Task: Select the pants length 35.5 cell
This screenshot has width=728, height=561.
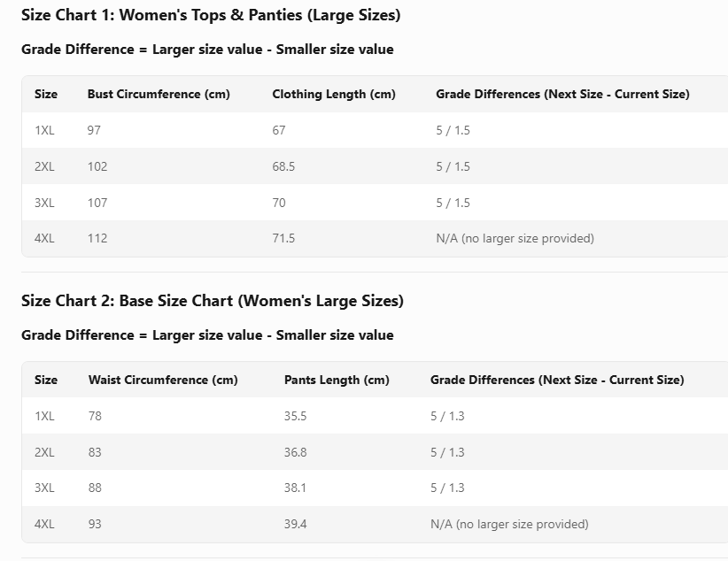Action: (296, 416)
